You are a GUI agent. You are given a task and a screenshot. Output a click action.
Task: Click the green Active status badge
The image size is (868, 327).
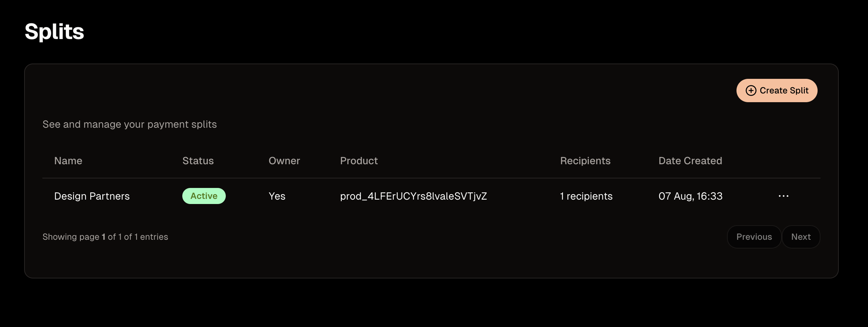pos(204,196)
